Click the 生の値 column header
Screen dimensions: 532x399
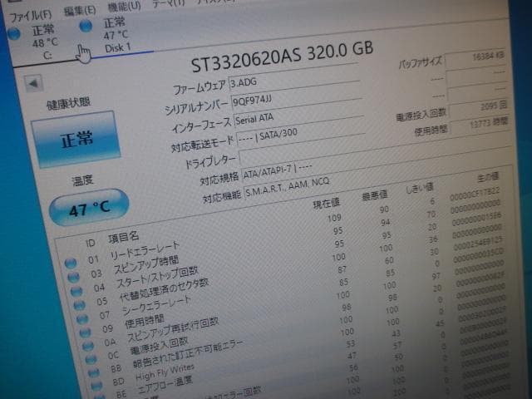click(x=488, y=177)
